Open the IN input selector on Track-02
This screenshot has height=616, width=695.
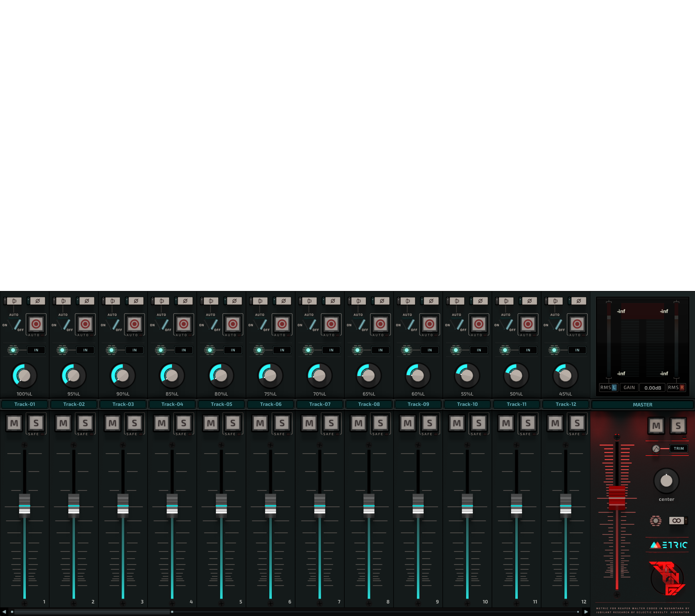(x=85, y=350)
